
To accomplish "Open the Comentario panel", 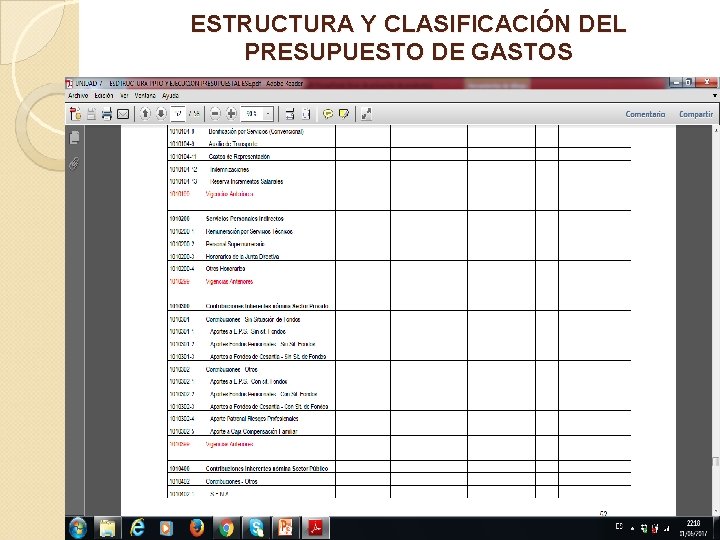I will click(645, 114).
